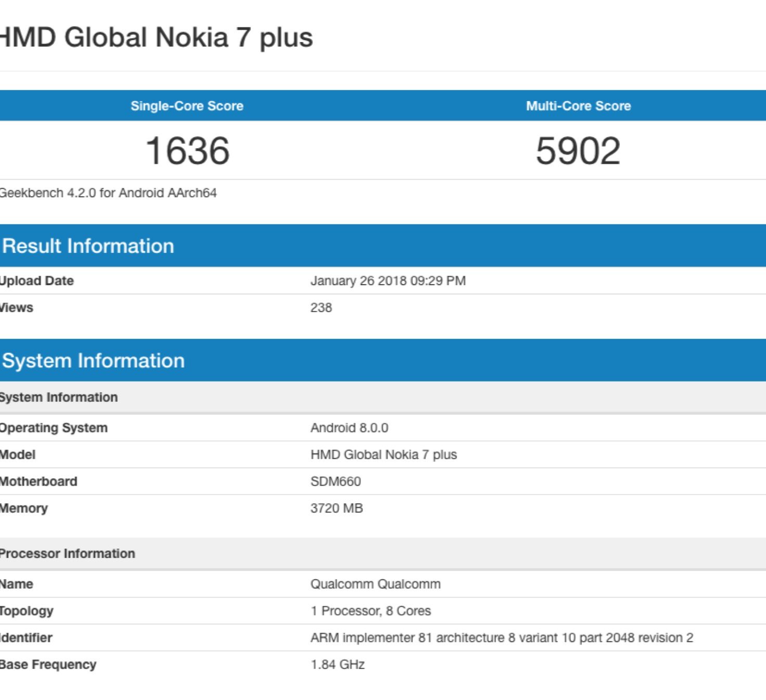Click the 1 Processor, 8 Cores topology value
Screen dimensions: 766x700
pyautogui.click(x=371, y=610)
